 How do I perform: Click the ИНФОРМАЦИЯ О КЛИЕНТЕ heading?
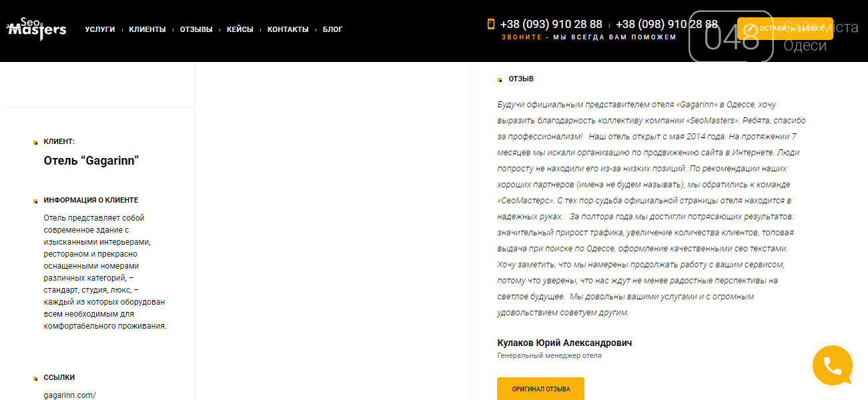[91, 200]
